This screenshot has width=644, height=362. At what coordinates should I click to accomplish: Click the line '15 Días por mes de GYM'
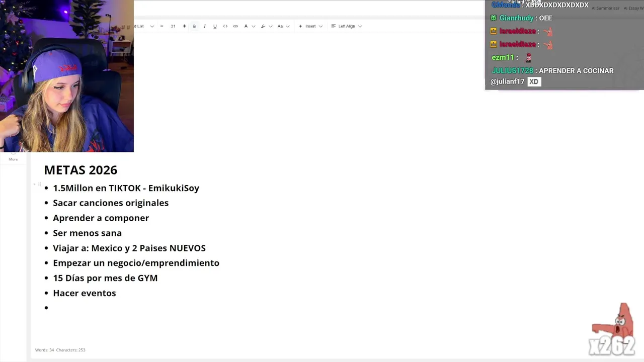pos(105,278)
